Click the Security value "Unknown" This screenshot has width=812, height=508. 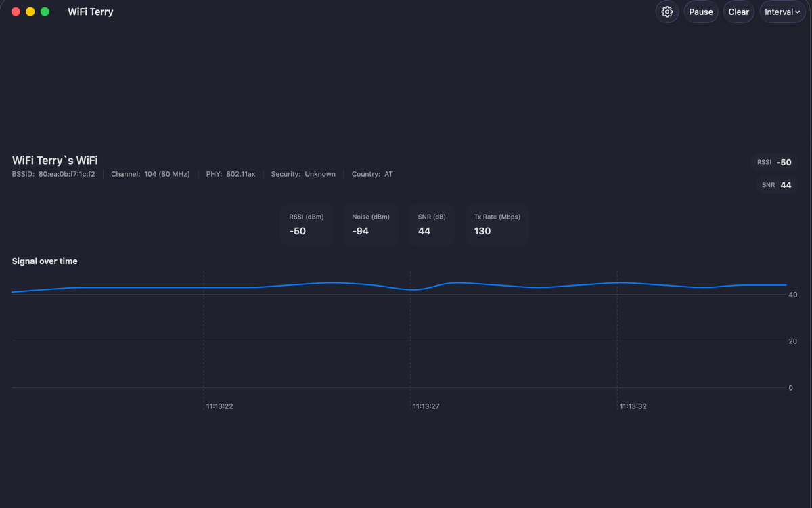(320, 174)
